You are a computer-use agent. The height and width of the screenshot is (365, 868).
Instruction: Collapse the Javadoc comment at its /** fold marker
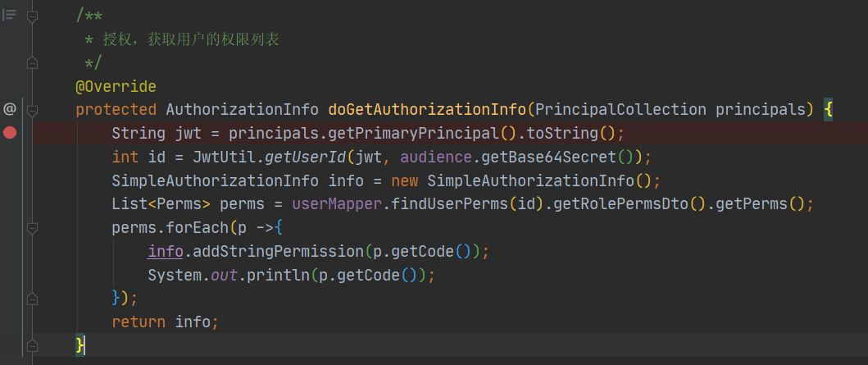pos(32,17)
